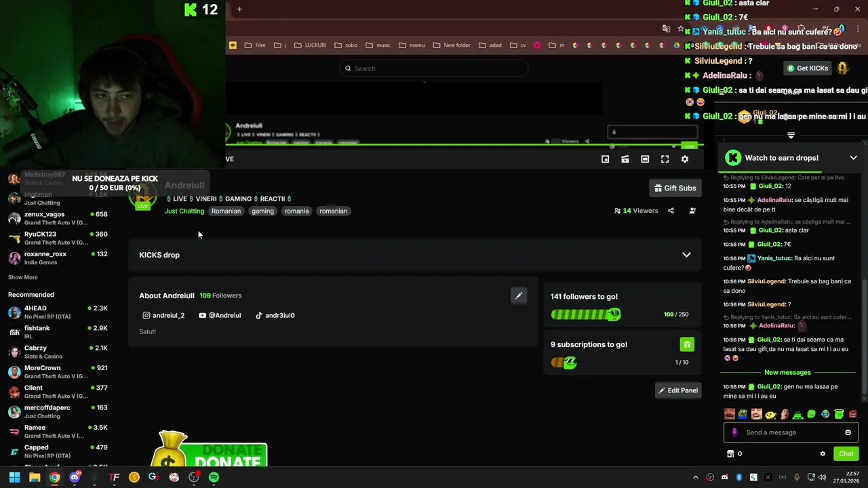Image resolution: width=868 pixels, height=488 pixels.
Task: Click the Romanian tag
Action: (226, 211)
